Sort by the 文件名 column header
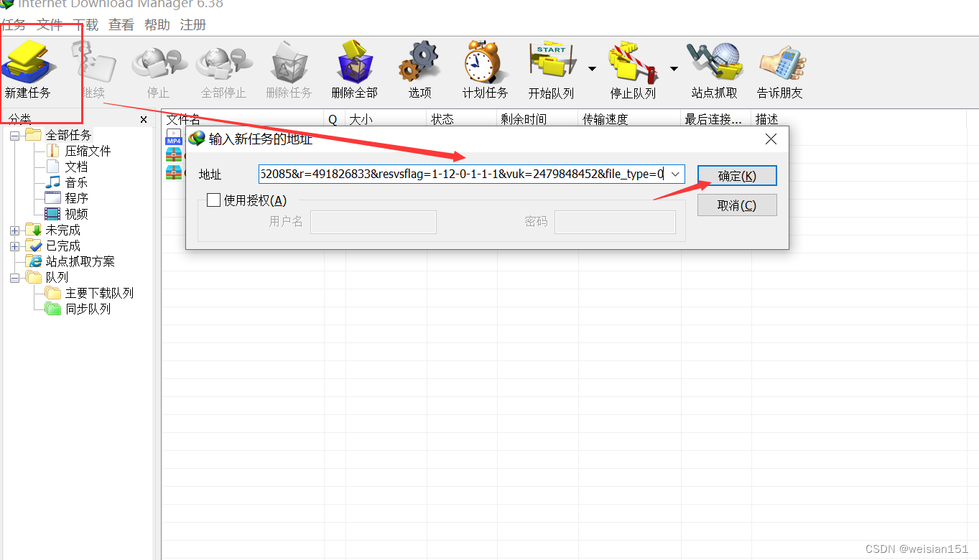The image size is (979, 560). (243, 119)
